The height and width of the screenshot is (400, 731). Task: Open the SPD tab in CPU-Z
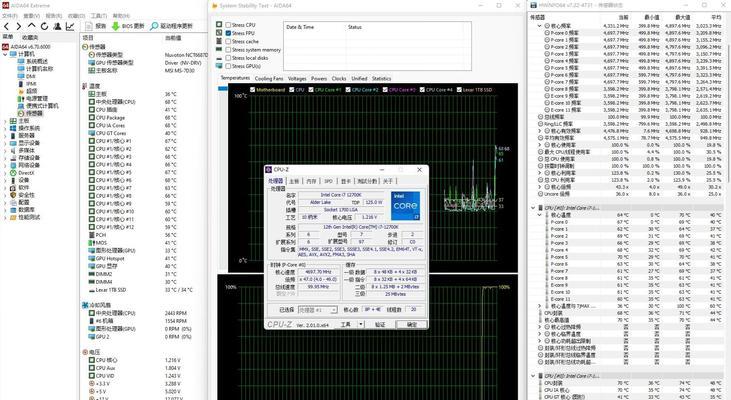click(329, 181)
